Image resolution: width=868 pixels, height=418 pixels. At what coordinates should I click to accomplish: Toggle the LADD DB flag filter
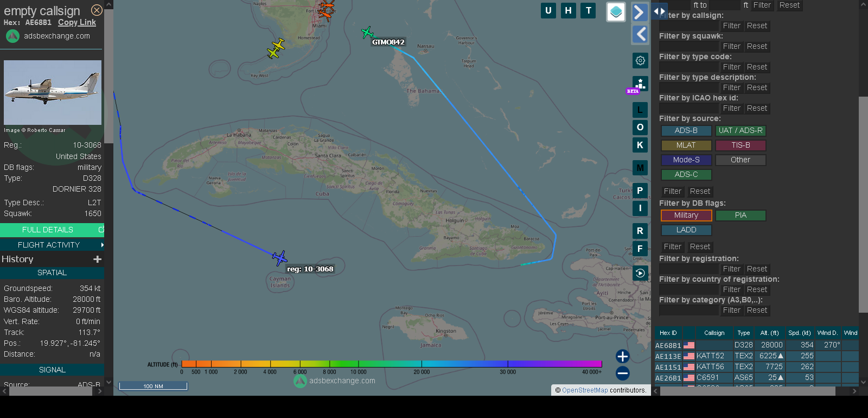(686, 230)
